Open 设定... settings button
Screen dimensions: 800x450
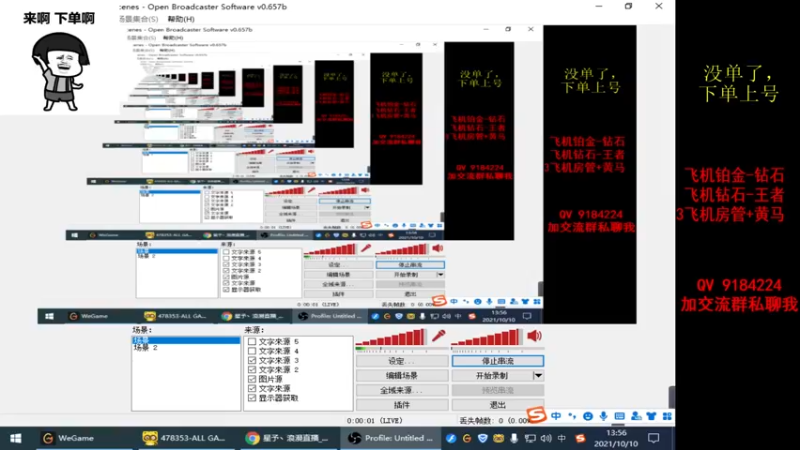[x=402, y=361]
